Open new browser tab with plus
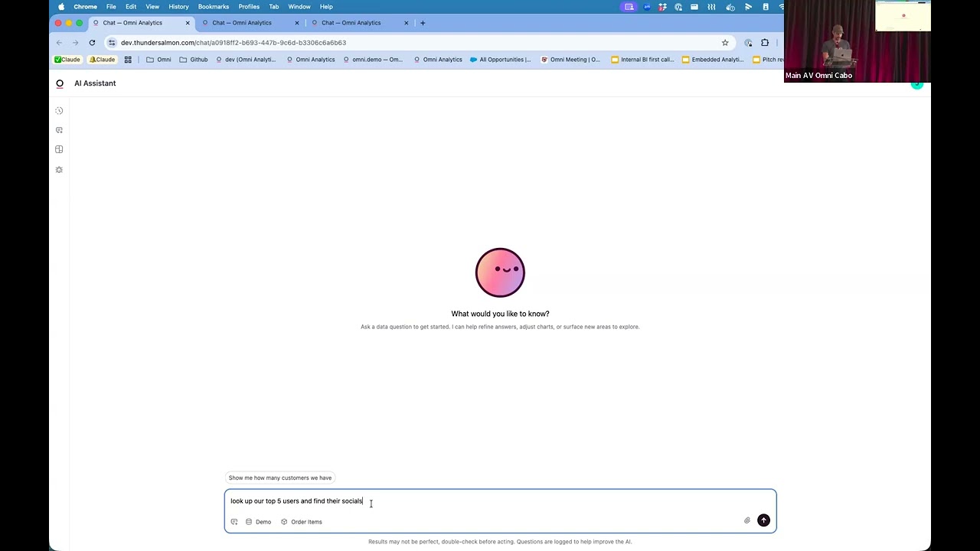This screenshot has height=551, width=980. click(423, 23)
